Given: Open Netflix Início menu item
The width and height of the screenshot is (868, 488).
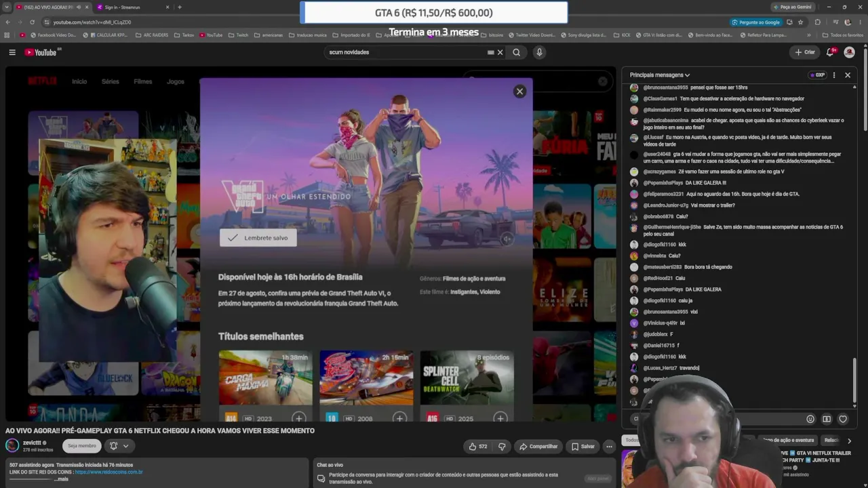Looking at the screenshot, I should tap(79, 81).
